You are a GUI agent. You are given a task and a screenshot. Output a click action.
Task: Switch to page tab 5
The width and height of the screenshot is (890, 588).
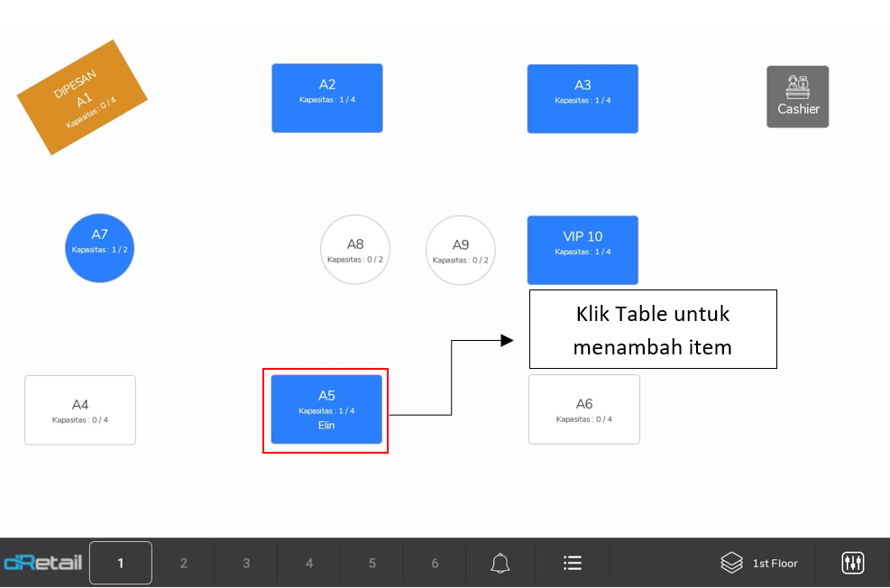(372, 563)
